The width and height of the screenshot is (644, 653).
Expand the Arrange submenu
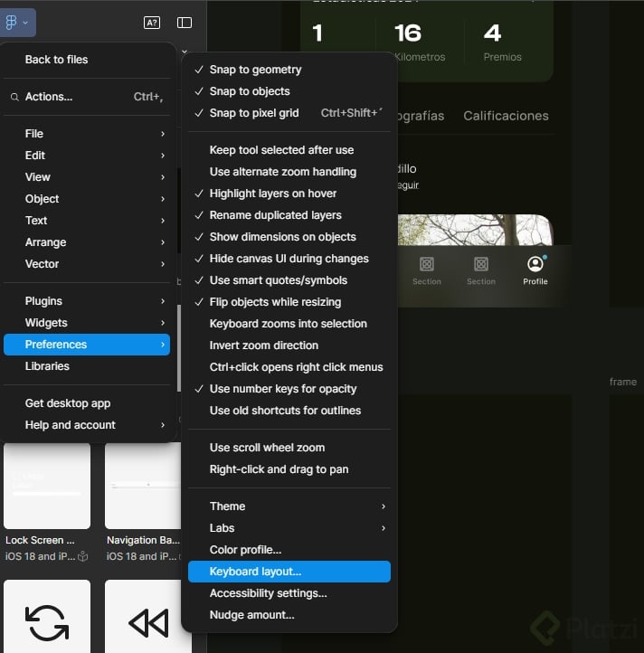[x=87, y=242]
